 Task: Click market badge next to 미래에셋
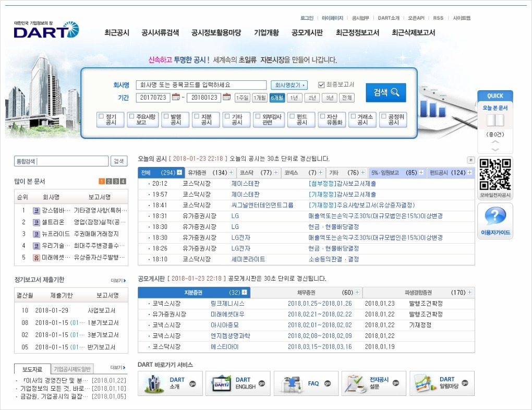coord(37,258)
